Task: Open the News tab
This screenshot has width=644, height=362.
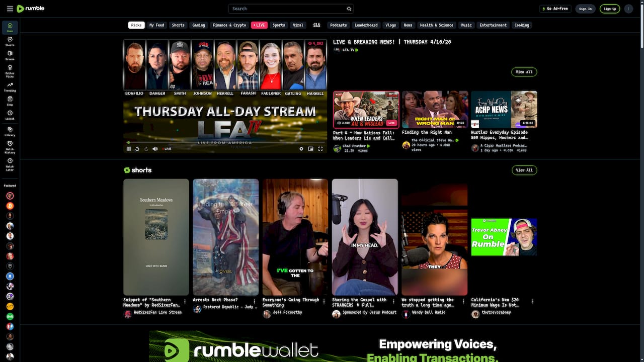Action: coord(408,25)
